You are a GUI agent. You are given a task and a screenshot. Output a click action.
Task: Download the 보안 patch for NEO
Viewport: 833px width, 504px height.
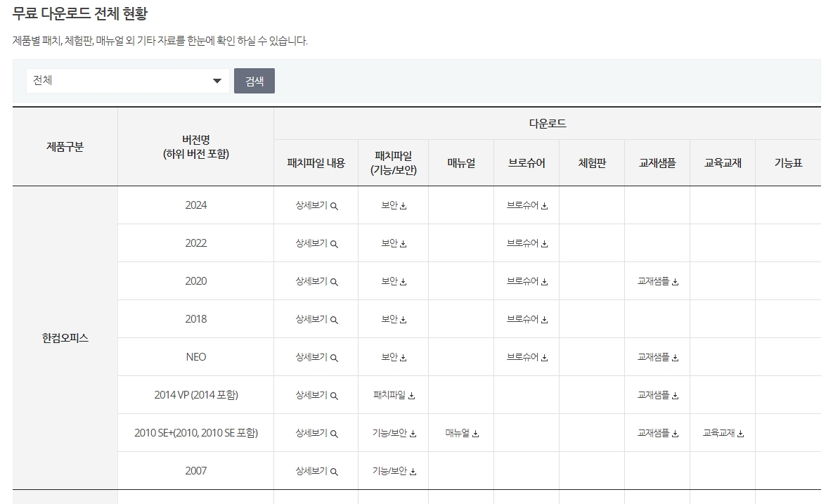tap(394, 357)
